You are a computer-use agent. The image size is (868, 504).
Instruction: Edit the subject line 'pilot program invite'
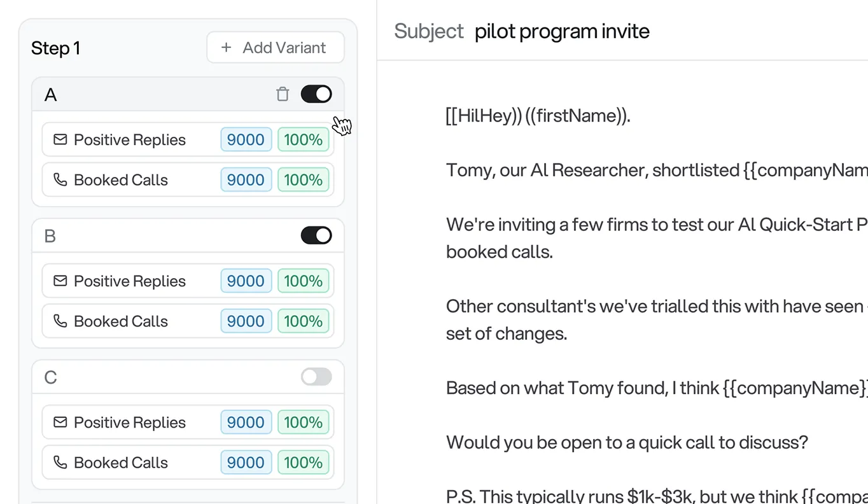(x=562, y=31)
